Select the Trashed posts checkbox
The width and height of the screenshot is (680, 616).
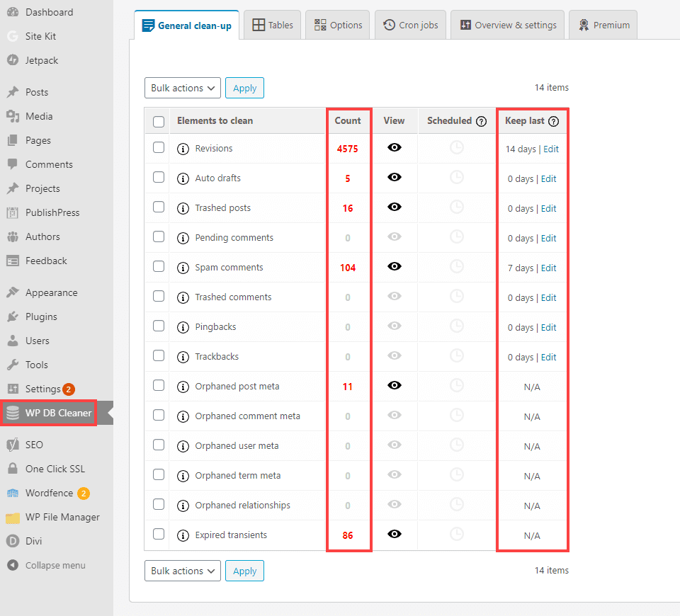[x=159, y=207]
